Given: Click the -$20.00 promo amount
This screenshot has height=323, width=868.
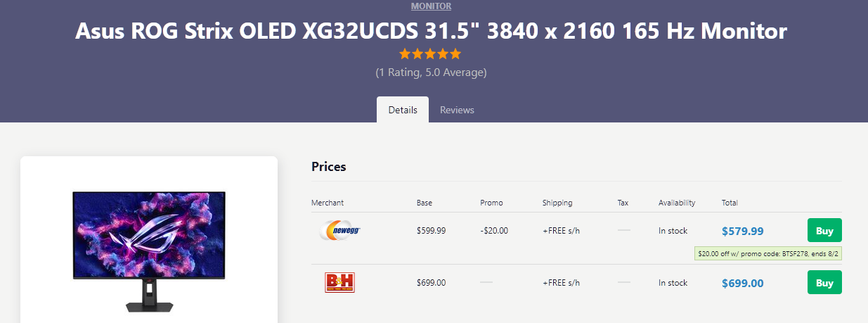Looking at the screenshot, I should point(494,230).
